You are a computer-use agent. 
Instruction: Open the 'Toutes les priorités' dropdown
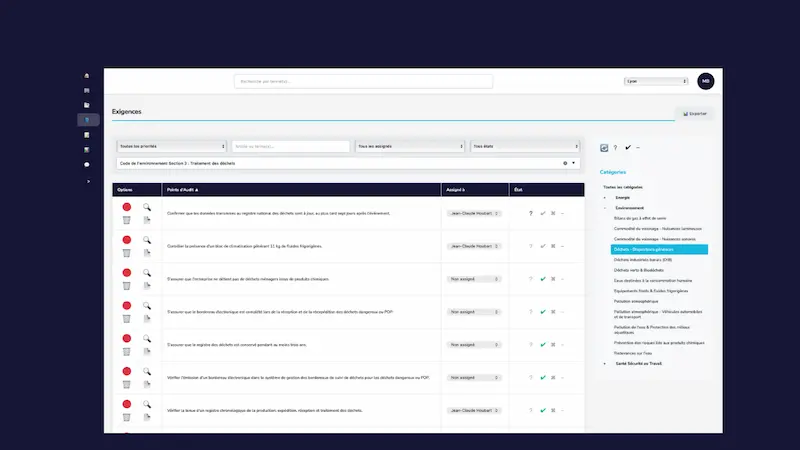[172, 146]
